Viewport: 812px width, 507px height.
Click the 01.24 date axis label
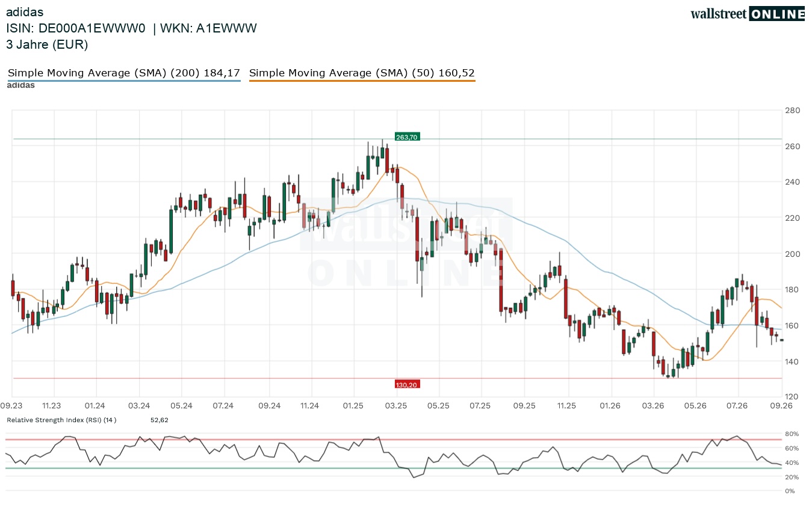click(x=95, y=406)
